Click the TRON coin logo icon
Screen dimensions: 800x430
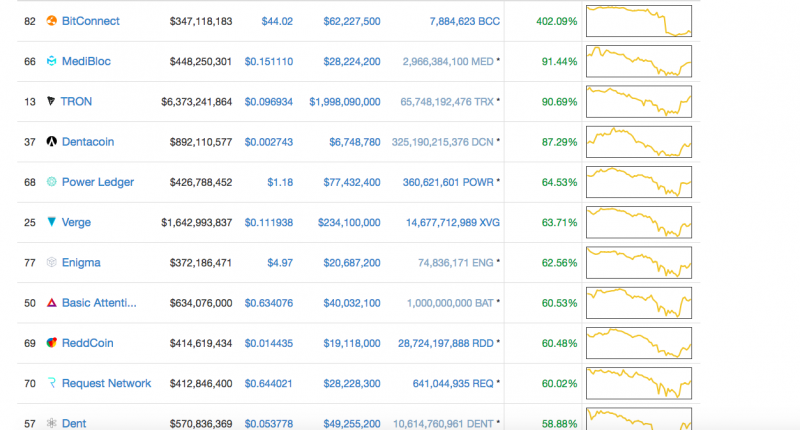pyautogui.click(x=51, y=101)
